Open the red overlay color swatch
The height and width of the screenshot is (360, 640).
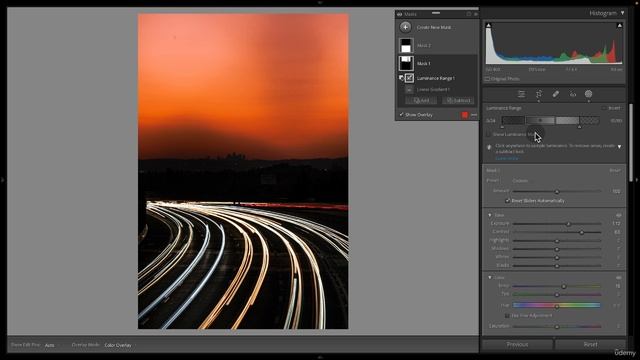click(x=464, y=115)
